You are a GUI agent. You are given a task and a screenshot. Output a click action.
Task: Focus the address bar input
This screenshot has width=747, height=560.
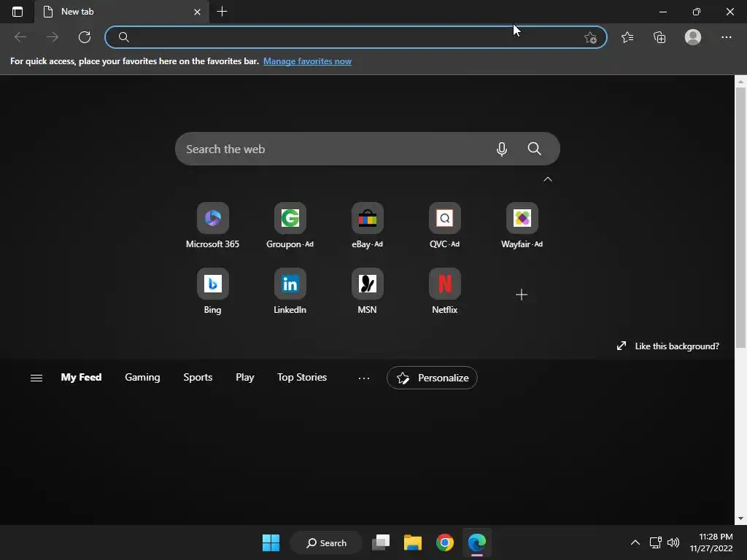(x=356, y=37)
